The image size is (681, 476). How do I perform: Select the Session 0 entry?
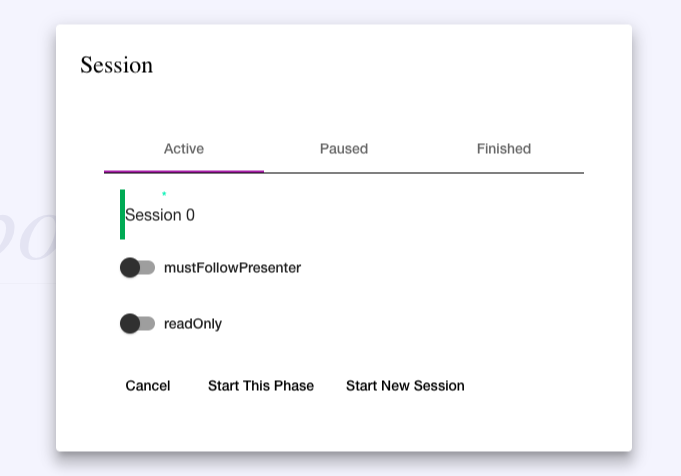pos(160,215)
